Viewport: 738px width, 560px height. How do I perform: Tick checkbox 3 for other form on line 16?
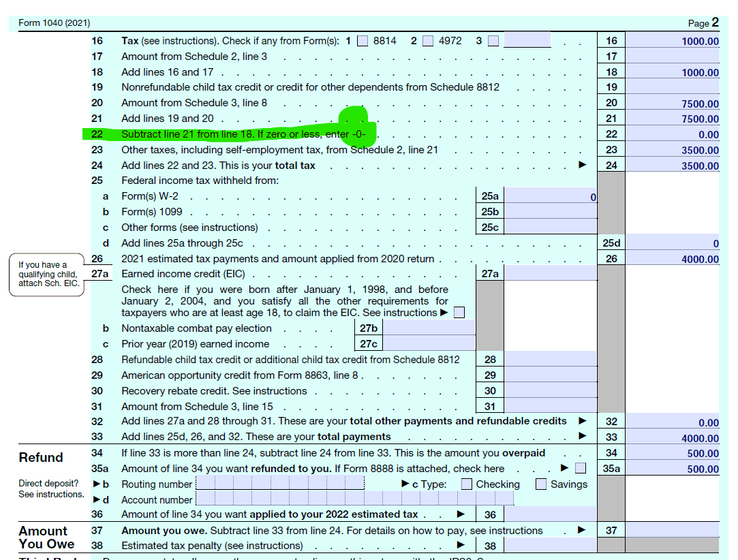tap(493, 41)
